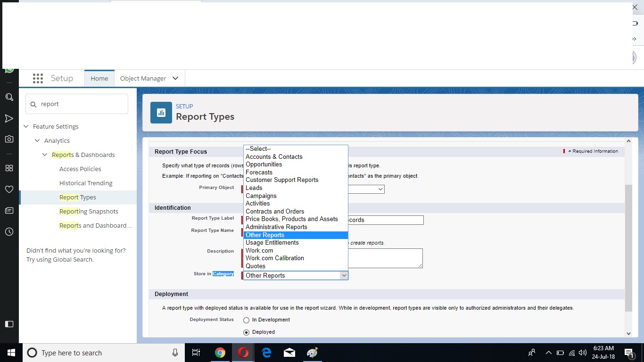Viewport: 644px width, 362px height.
Task: Open My Flow in the Opera sidebar
Action: pyautogui.click(x=9, y=118)
